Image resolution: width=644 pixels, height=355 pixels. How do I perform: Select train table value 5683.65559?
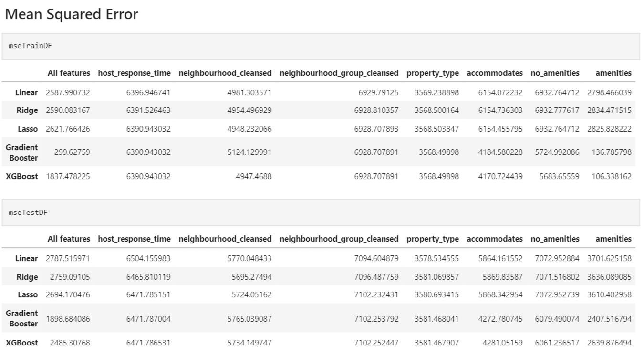pyautogui.click(x=560, y=176)
